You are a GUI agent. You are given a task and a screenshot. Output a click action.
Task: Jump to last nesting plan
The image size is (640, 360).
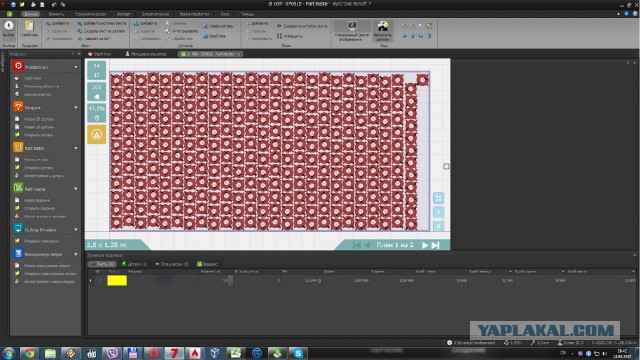(436, 245)
